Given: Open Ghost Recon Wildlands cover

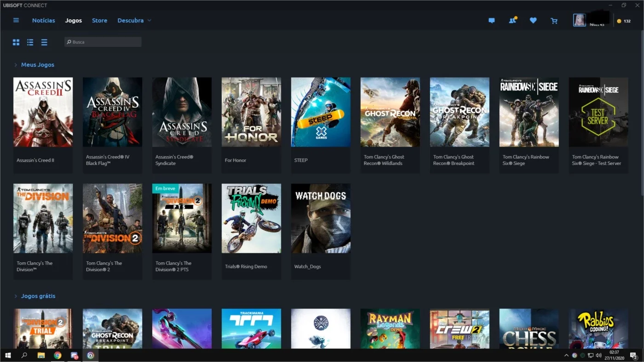Looking at the screenshot, I should click(391, 112).
